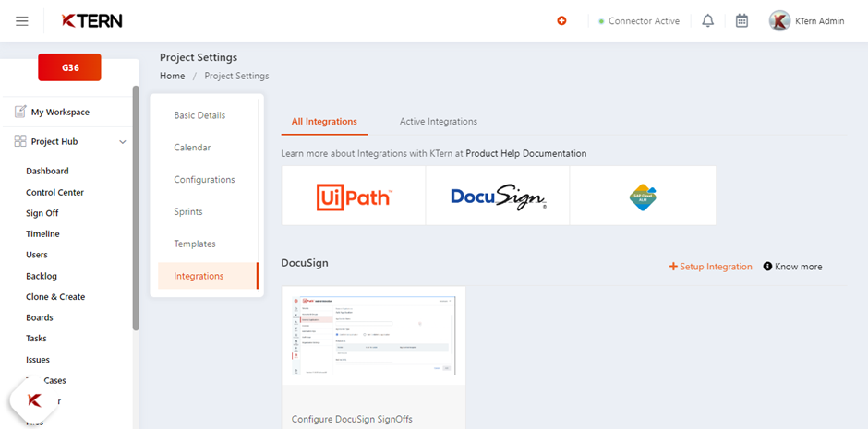Open the DocuSign SignOffs preview thumbnail
Viewport: 868px width, 429px height.
[374, 336]
